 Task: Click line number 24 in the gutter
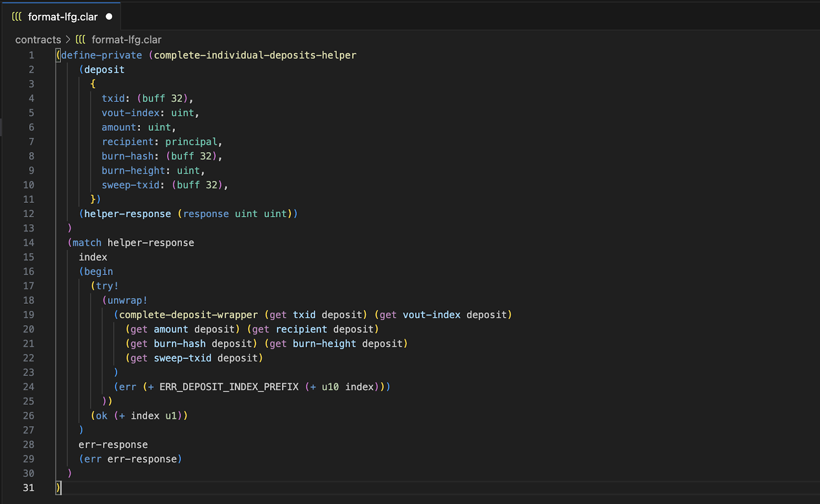pos(29,387)
